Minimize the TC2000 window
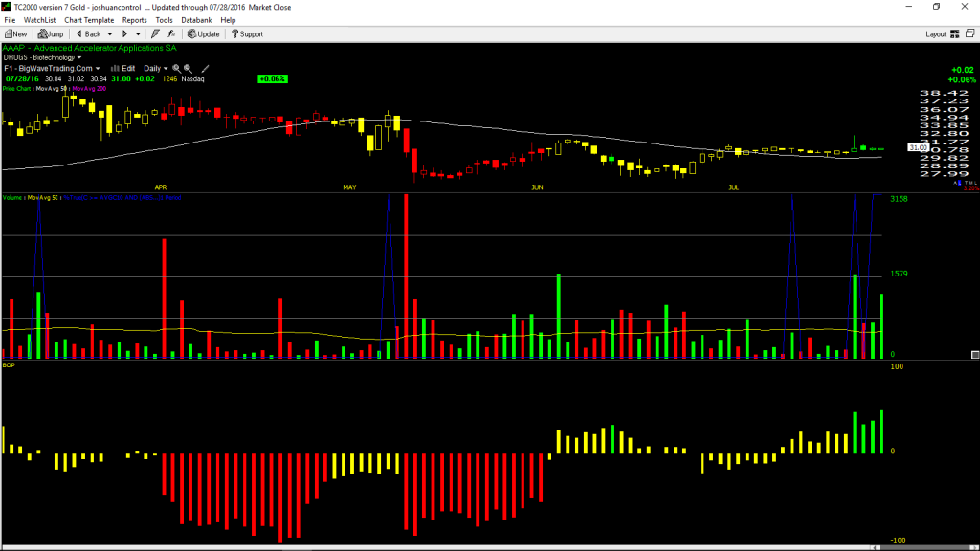980x551 pixels. (x=909, y=7)
